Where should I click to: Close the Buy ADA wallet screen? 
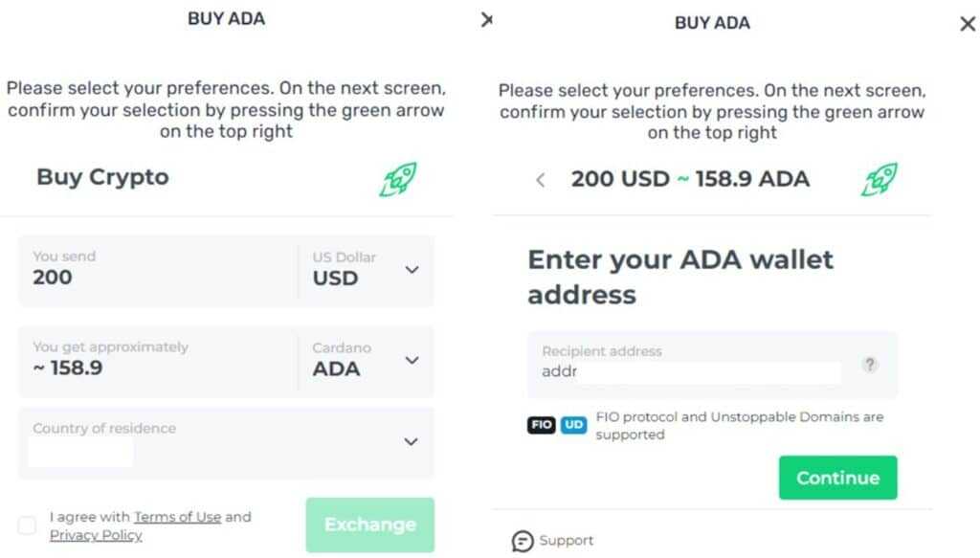[x=968, y=24]
